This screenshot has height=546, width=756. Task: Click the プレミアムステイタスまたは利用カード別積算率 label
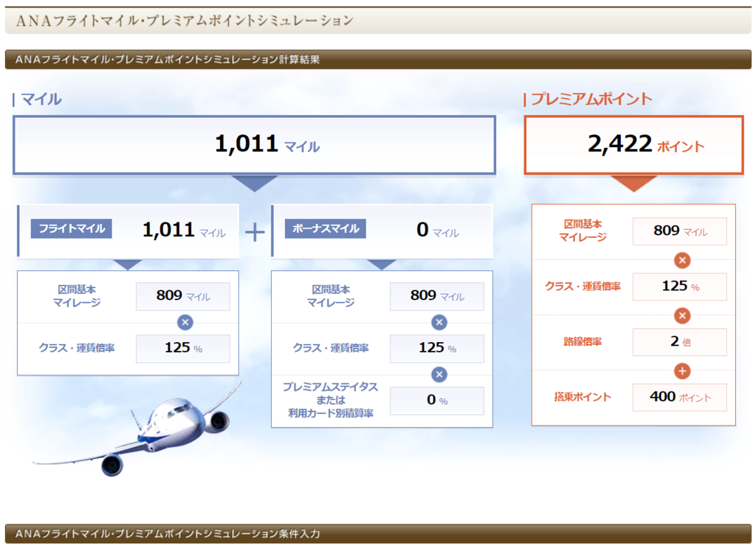tap(331, 400)
